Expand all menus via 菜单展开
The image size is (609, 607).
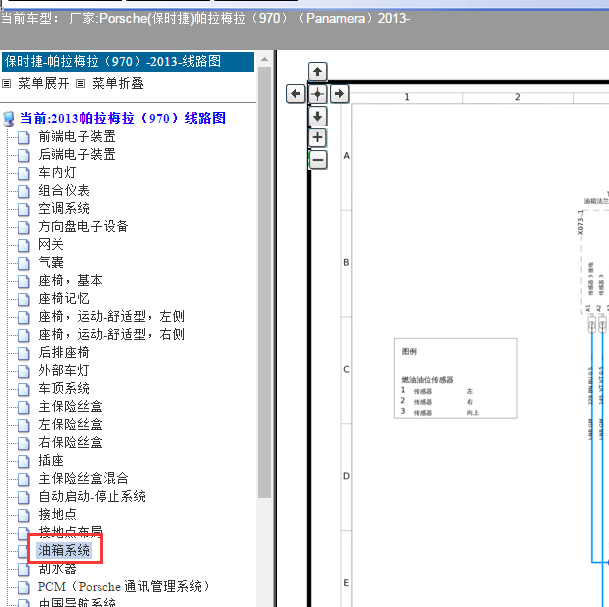coord(44,83)
